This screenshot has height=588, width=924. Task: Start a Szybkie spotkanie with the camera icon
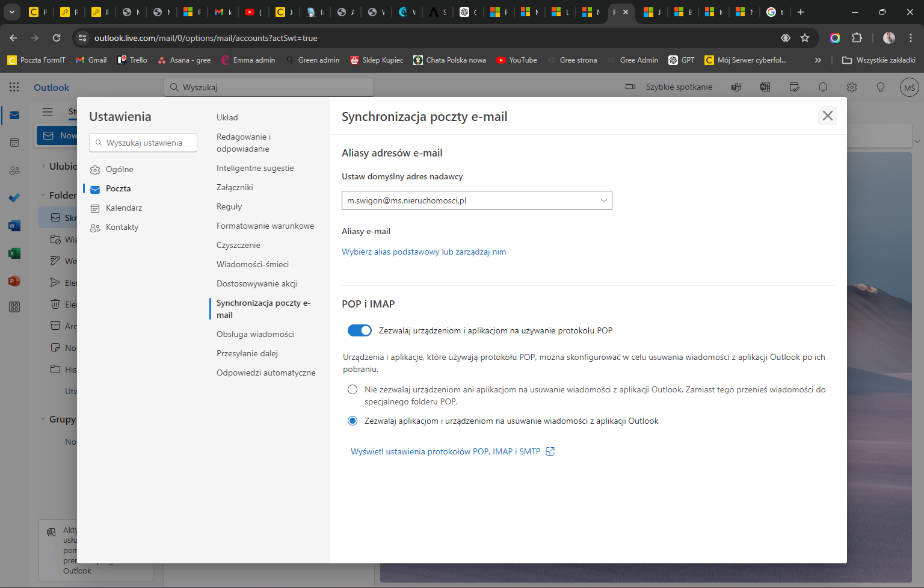pyautogui.click(x=630, y=87)
